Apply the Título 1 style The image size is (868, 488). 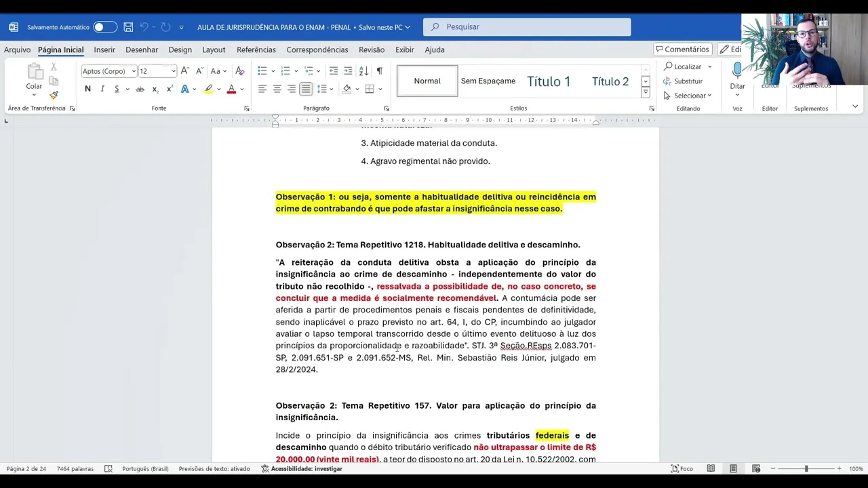(549, 81)
